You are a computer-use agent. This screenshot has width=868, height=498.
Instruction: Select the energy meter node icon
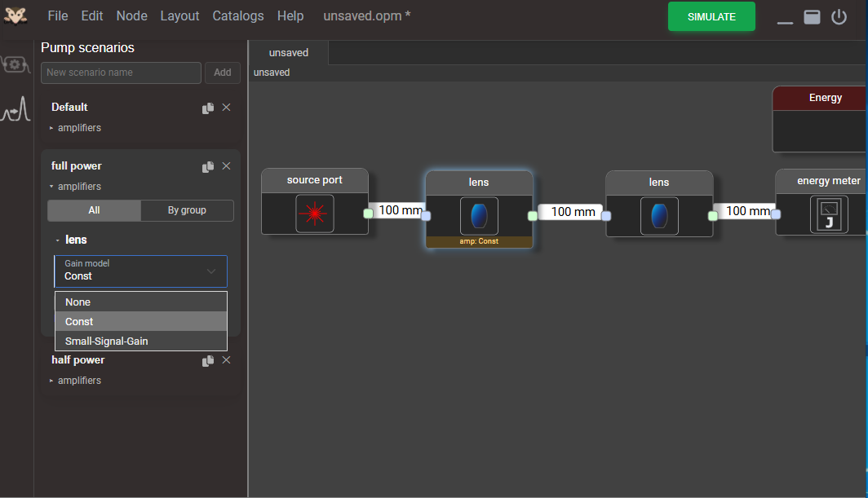coord(829,214)
